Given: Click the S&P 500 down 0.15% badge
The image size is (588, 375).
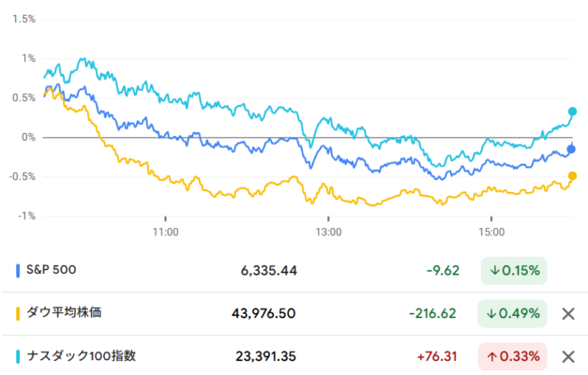Looking at the screenshot, I should (514, 270).
